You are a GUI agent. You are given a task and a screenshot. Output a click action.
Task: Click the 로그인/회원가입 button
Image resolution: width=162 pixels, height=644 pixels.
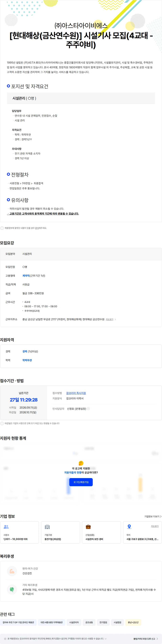point(81,482)
